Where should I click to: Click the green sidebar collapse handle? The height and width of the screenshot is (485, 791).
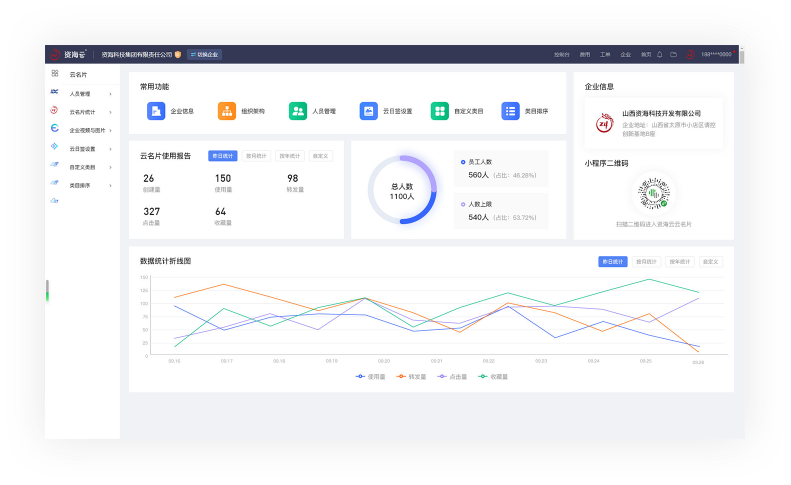click(47, 291)
